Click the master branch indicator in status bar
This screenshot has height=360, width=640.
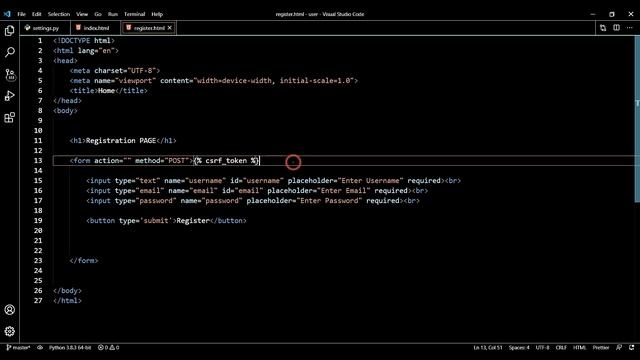pyautogui.click(x=18, y=348)
